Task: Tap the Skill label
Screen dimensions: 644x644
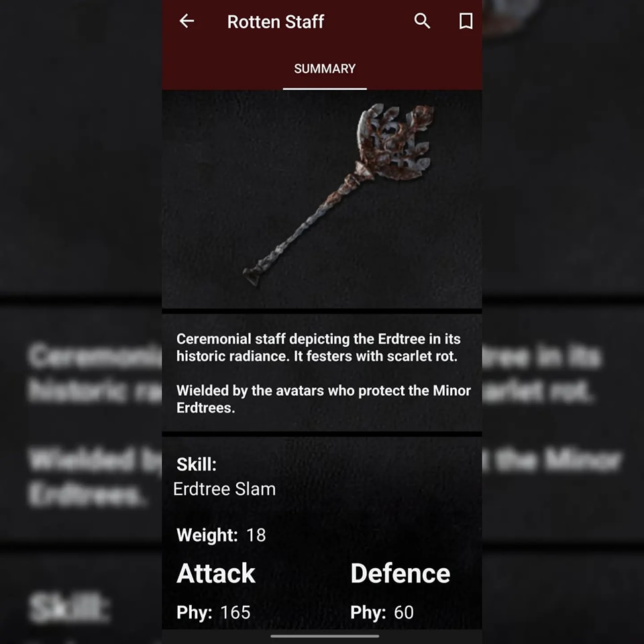Action: 197,464
